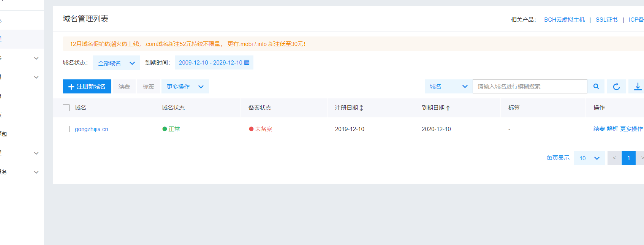
Task: Click 解析 link in gongzhijia.cn row
Action: coord(612,129)
